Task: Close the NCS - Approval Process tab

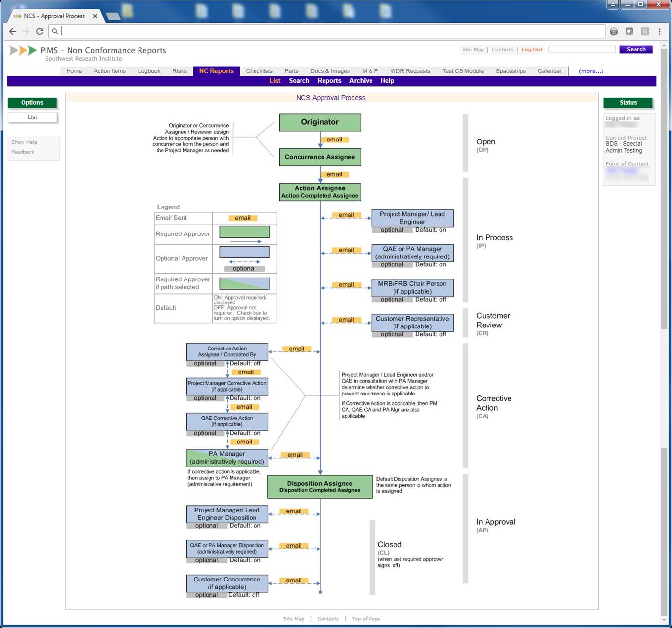Action: pos(95,16)
